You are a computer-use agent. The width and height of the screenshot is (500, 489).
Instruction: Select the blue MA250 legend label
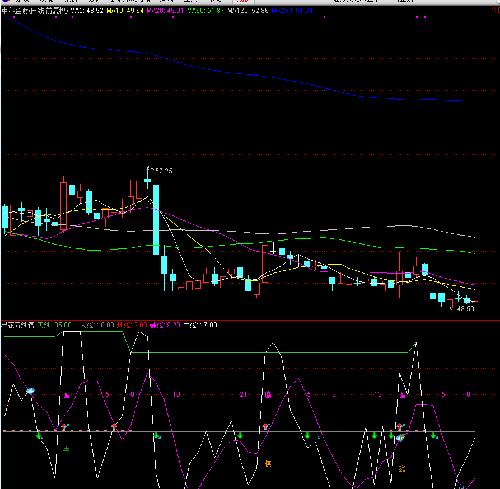292,11
